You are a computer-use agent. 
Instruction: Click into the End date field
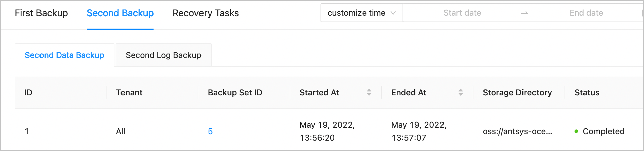tap(586, 13)
